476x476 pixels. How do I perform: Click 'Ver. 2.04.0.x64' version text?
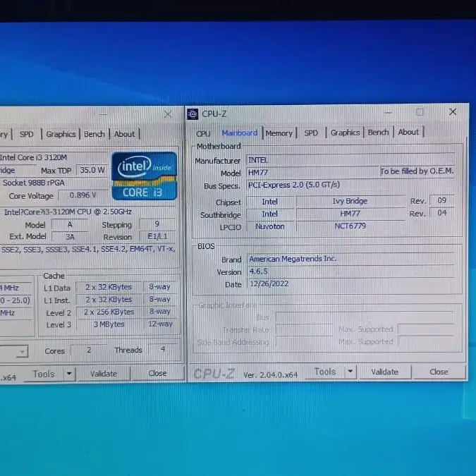271,375
